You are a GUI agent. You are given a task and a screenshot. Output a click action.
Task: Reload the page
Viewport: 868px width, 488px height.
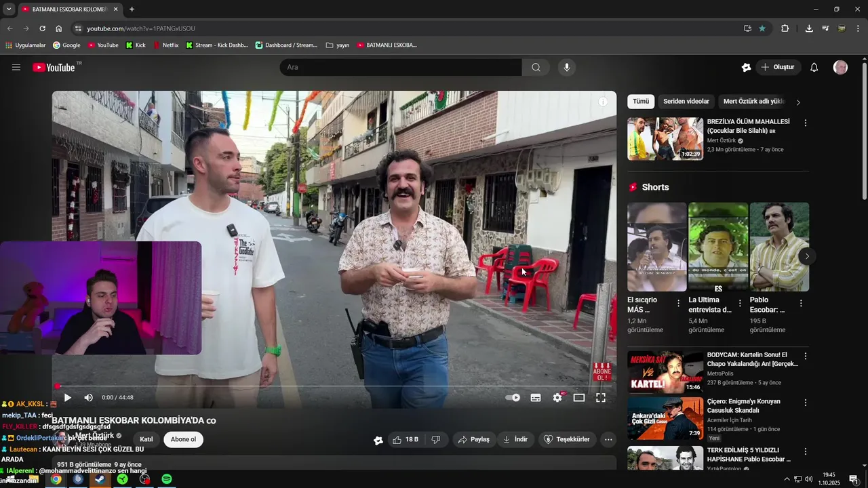click(42, 28)
